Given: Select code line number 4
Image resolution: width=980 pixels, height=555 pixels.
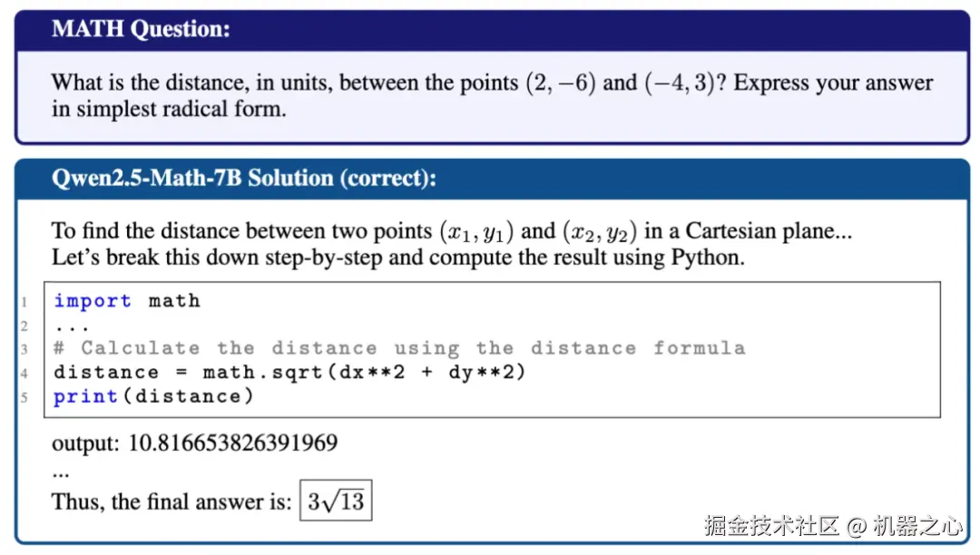Looking at the screenshot, I should coord(24,374).
